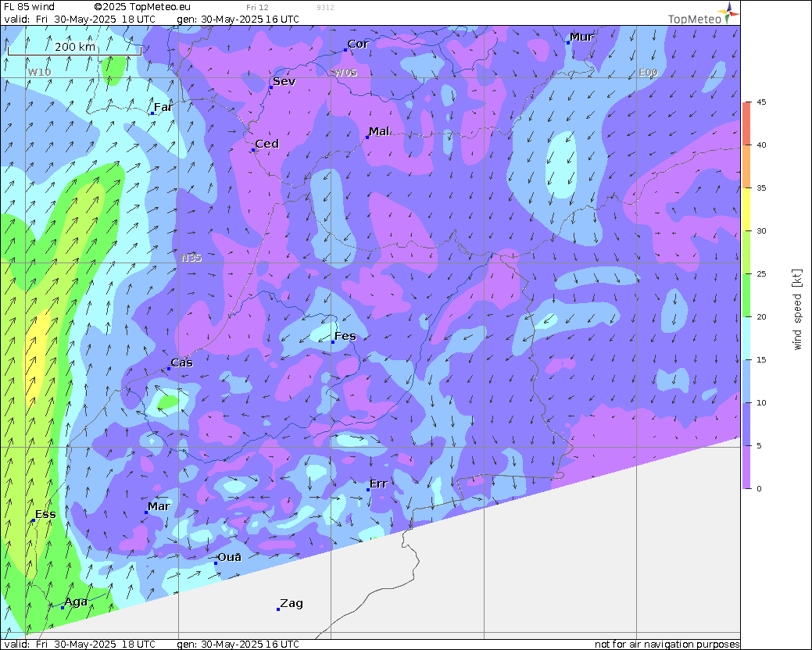Click the 25 kt legend value
Image resolution: width=812 pixels, height=650 pixels.
pos(761,273)
